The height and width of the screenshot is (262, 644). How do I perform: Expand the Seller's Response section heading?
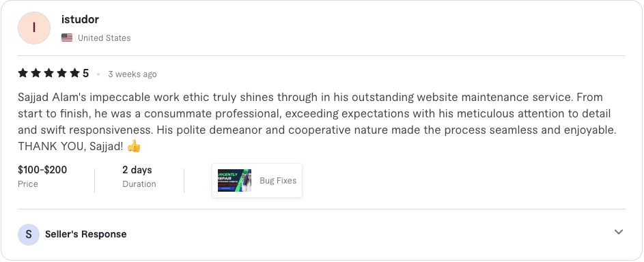[86, 235]
